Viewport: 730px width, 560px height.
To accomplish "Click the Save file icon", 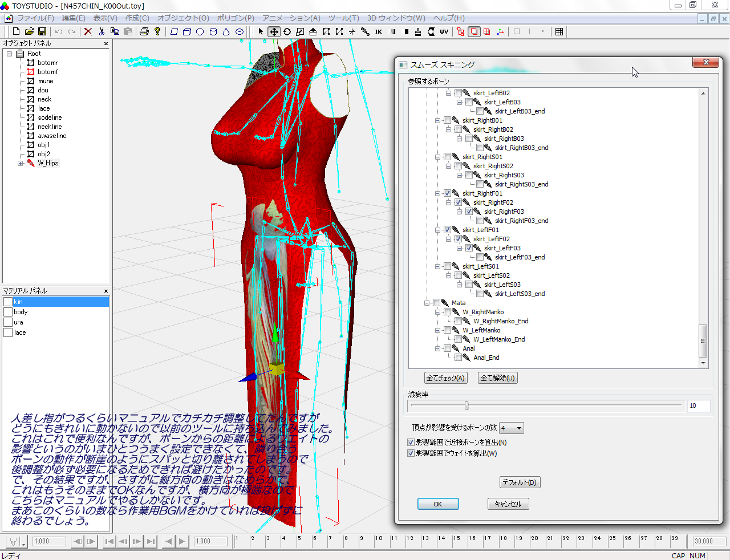I will pyautogui.click(x=42, y=32).
